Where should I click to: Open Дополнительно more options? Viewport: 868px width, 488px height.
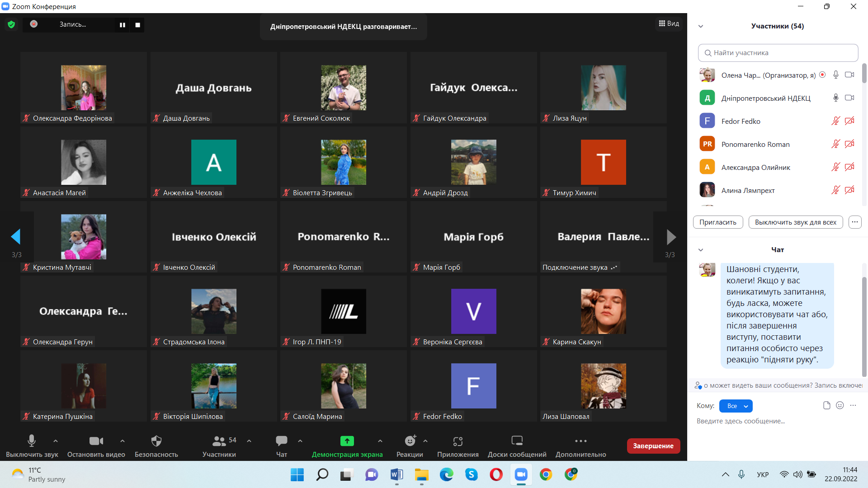(581, 446)
